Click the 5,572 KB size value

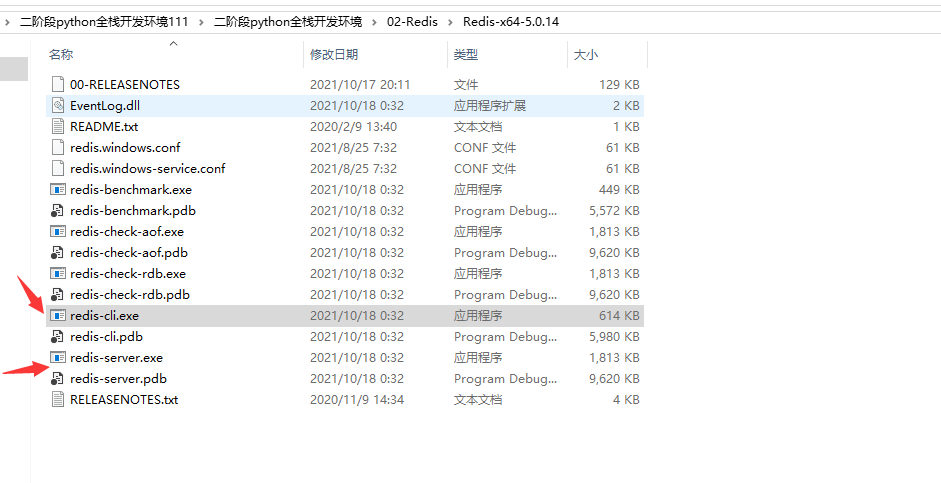[615, 211]
